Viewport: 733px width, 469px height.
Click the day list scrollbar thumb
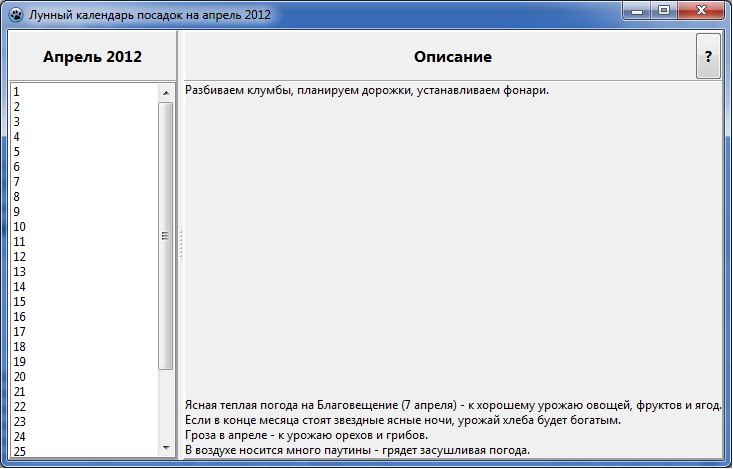(x=166, y=236)
